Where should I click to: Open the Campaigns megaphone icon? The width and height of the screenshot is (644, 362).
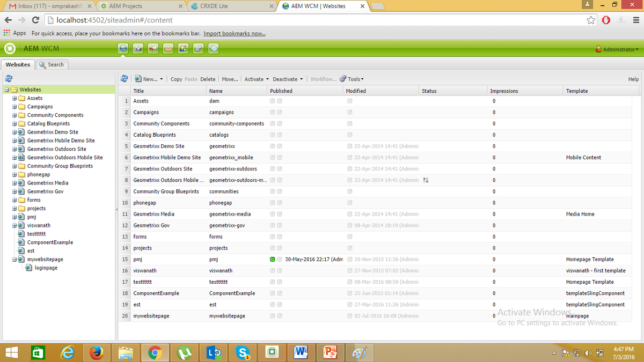[153, 49]
